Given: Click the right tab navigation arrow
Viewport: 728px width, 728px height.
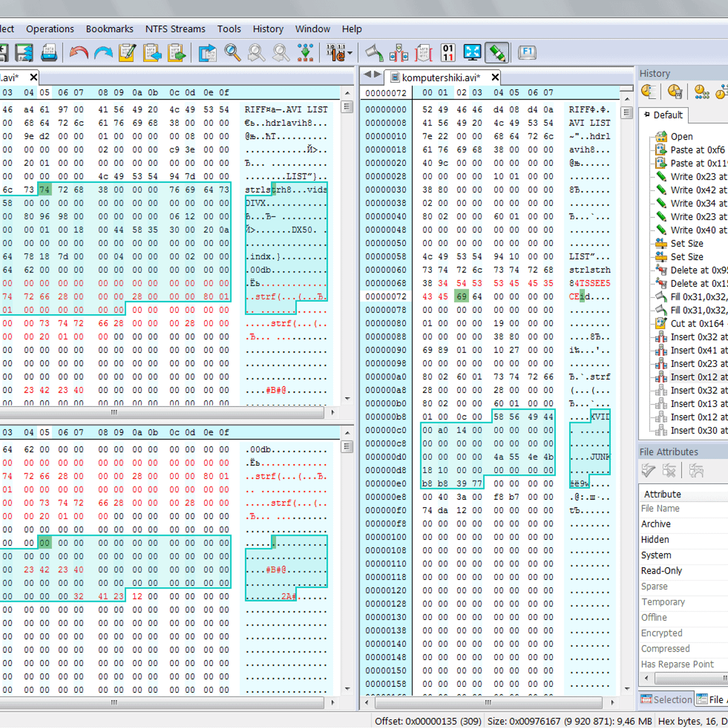Looking at the screenshot, I should [377, 75].
